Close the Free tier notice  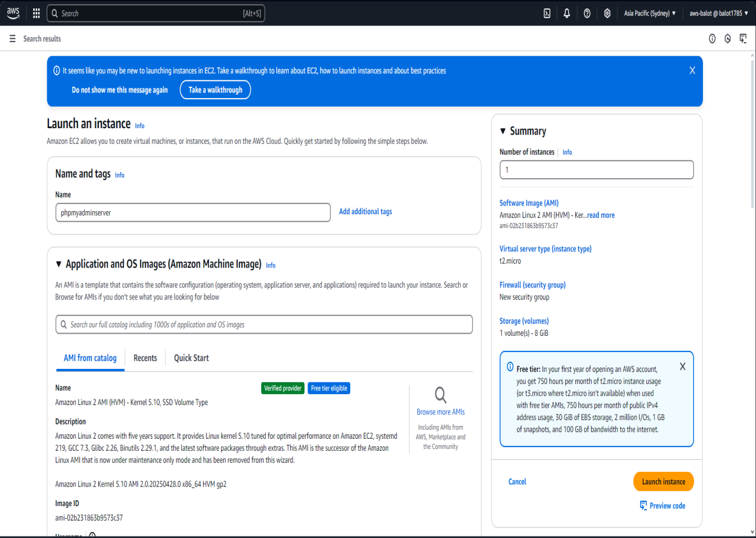tap(682, 367)
